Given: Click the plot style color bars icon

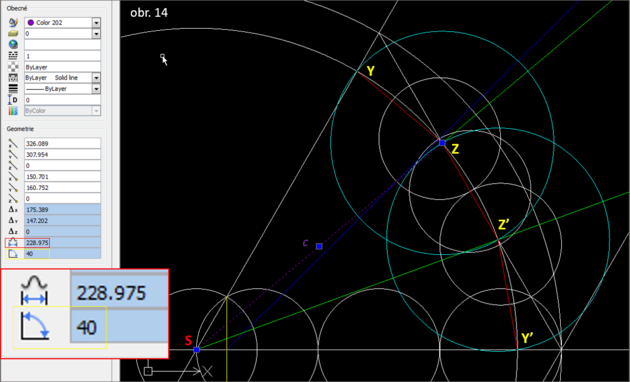Looking at the screenshot, I should [x=13, y=111].
